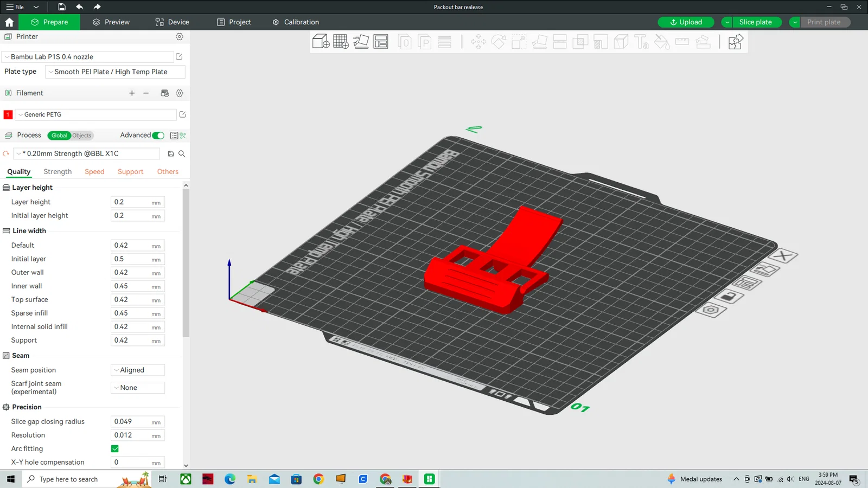
Task: Switch to the Strength tab
Action: [58, 172]
